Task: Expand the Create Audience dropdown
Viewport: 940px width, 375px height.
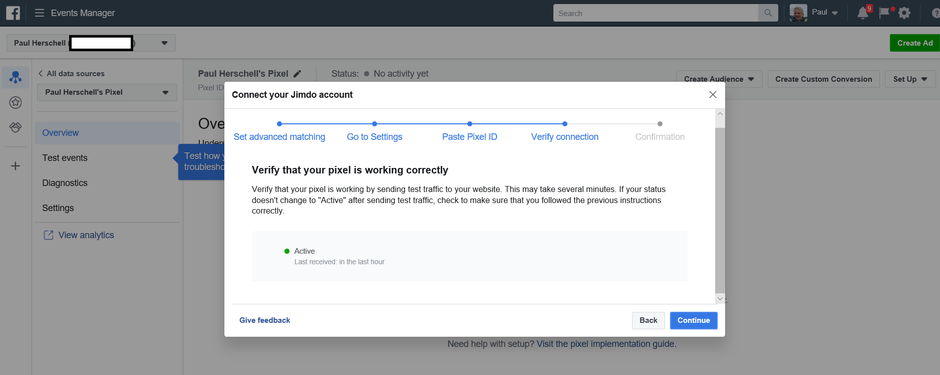Action: pos(719,79)
